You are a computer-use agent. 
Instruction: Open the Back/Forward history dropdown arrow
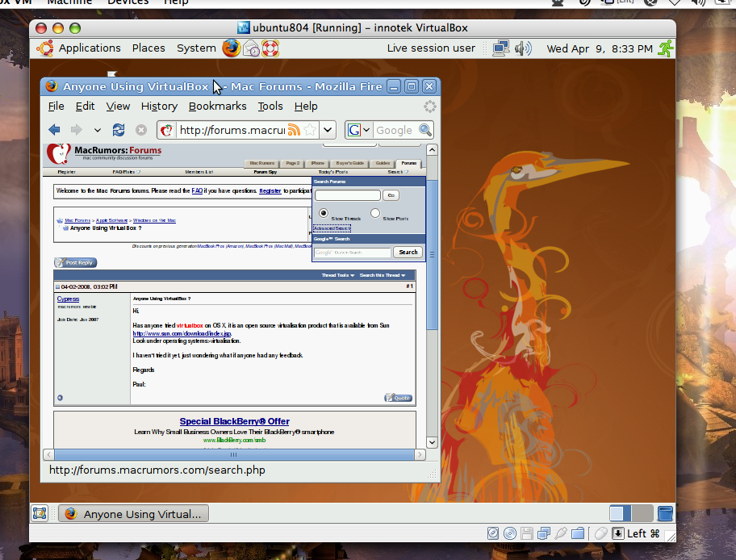coord(97,130)
